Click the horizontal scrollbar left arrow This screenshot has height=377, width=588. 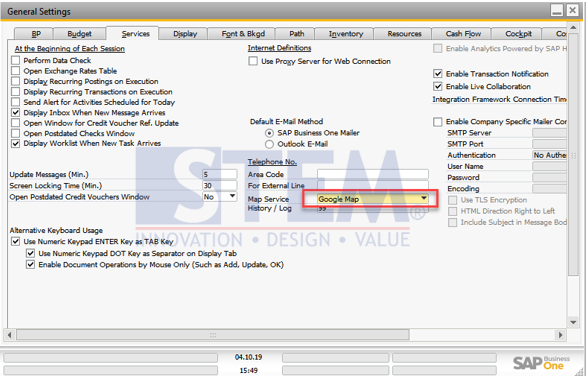point(10,335)
